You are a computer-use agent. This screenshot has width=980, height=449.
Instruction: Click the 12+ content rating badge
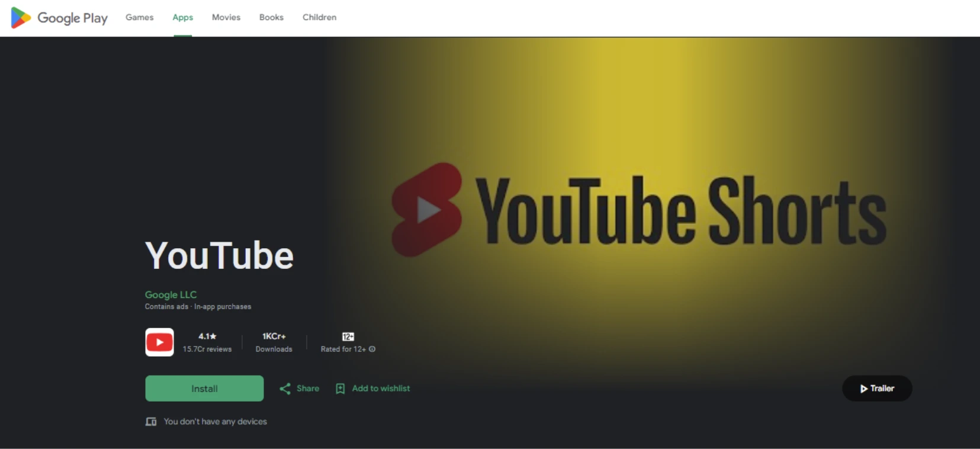[348, 336]
